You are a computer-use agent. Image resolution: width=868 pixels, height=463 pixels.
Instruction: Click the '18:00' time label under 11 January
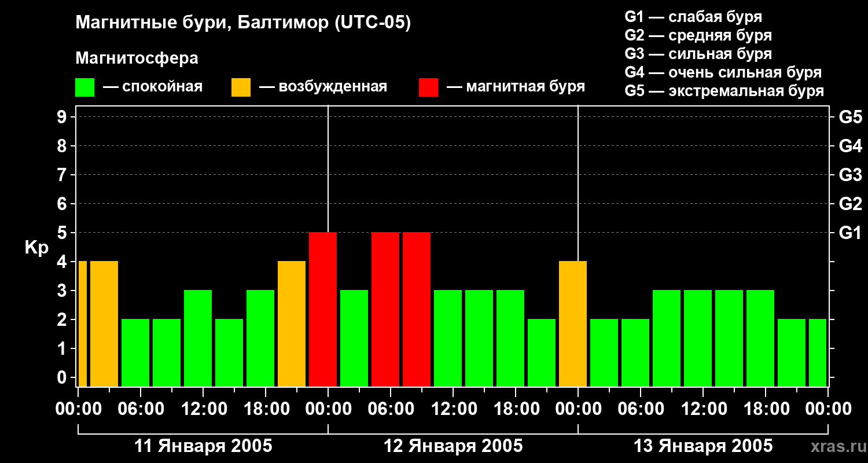(x=266, y=409)
